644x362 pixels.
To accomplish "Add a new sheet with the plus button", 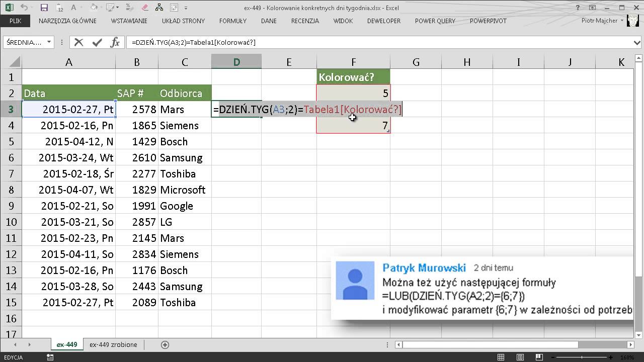I will click(165, 345).
